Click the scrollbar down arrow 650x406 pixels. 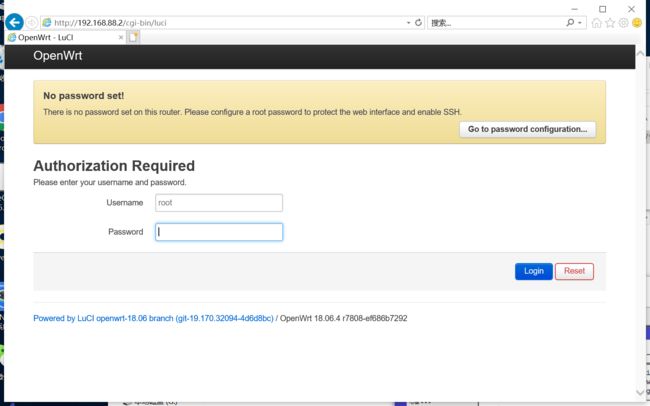tap(640, 391)
